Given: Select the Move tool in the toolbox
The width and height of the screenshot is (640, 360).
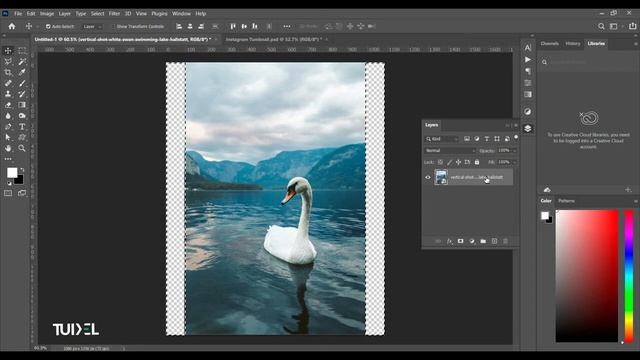Looking at the screenshot, I should pos(8,51).
